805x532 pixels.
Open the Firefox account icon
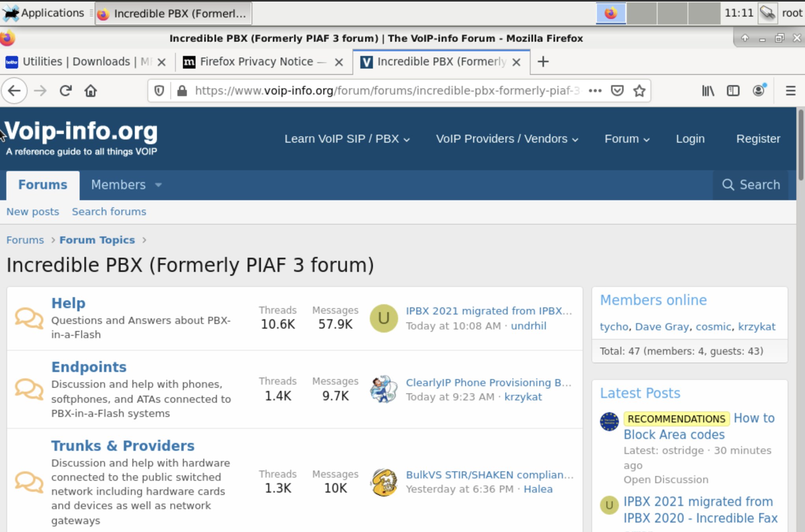(759, 90)
